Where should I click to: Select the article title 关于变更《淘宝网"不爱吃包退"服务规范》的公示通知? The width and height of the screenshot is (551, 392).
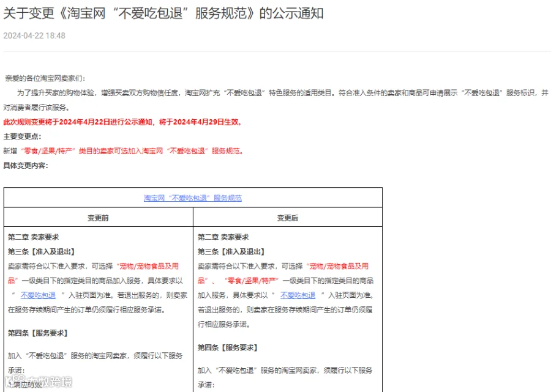pyautogui.click(x=163, y=13)
